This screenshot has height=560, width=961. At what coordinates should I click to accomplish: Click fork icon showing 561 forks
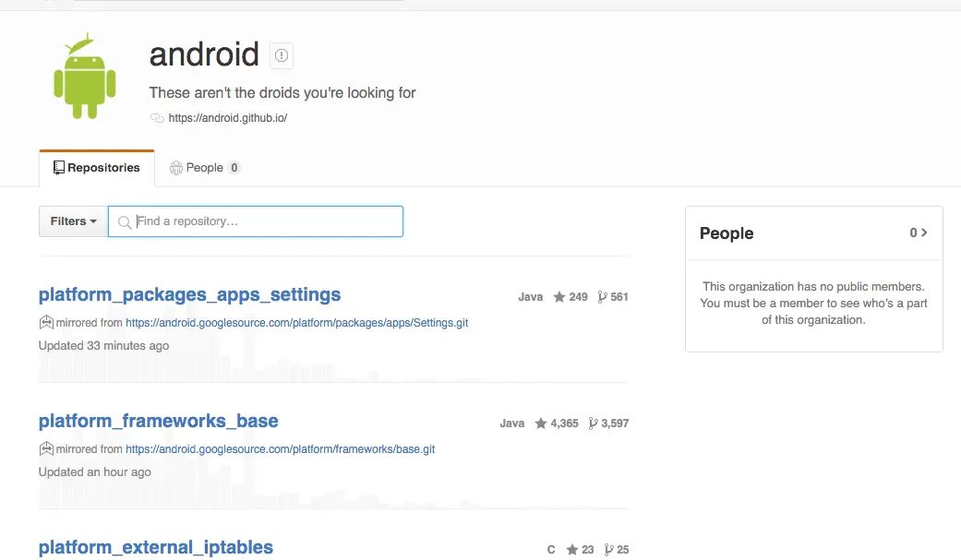[603, 297]
